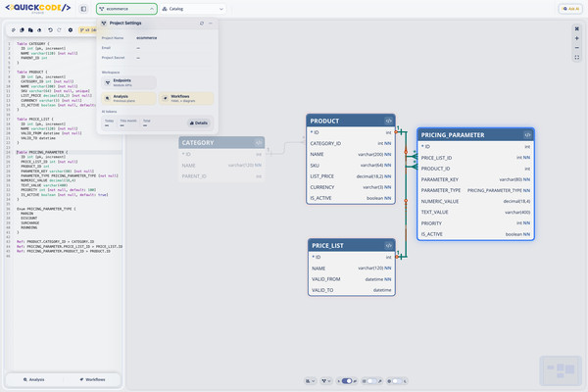The height and width of the screenshot is (392, 588).
Task: Select the PRICE_LIST table header
Action: 352,245
